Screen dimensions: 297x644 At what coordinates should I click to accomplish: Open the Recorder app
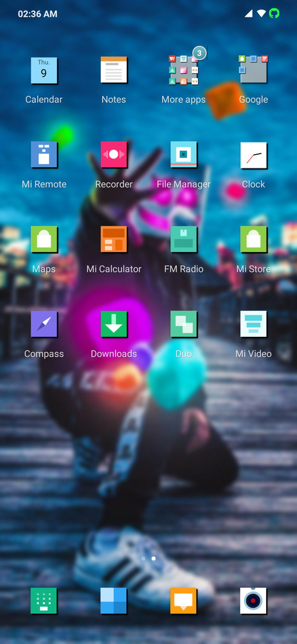click(114, 155)
